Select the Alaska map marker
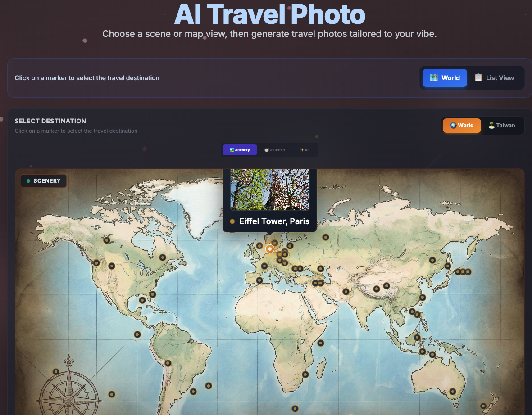 (x=107, y=240)
